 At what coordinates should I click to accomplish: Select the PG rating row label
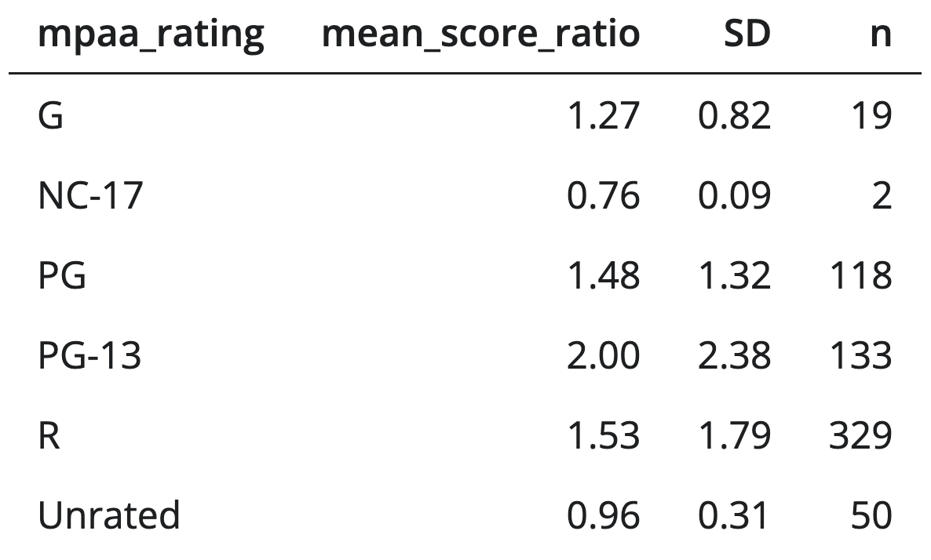click(62, 276)
